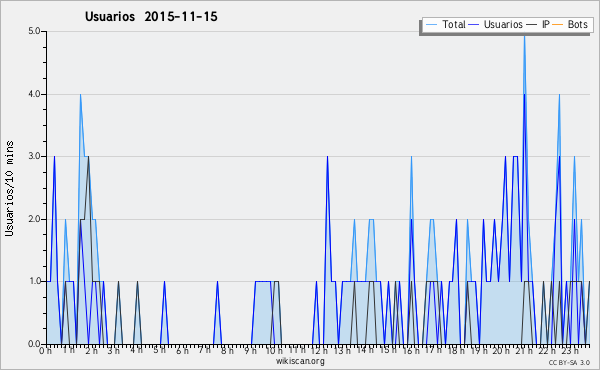Click the 6 h tick label
The height and width of the screenshot is (370, 600).
182,350
